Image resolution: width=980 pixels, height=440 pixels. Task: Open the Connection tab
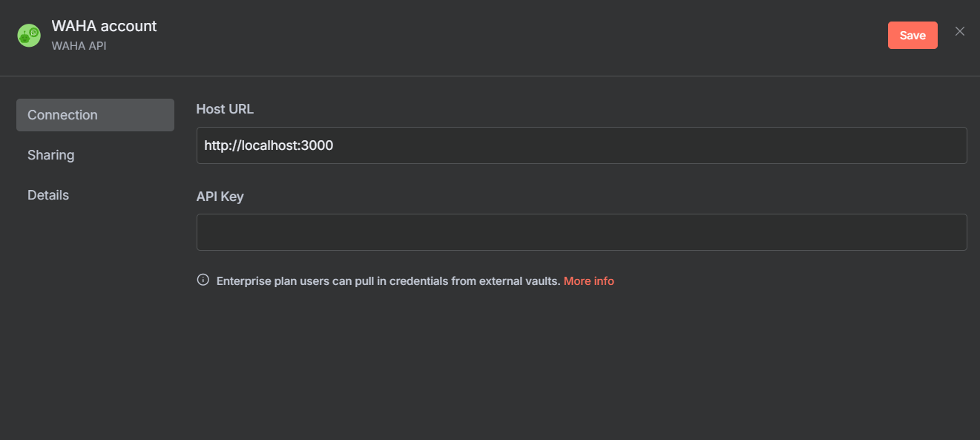coord(95,115)
